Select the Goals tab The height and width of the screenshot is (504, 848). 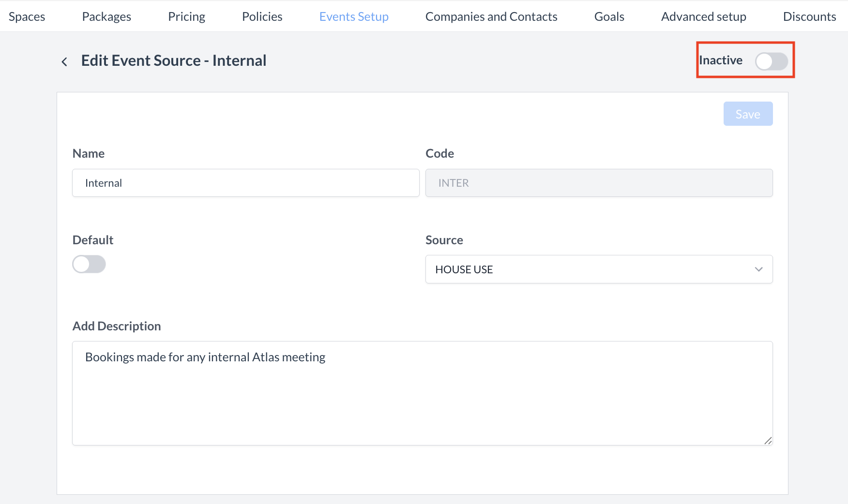[608, 16]
